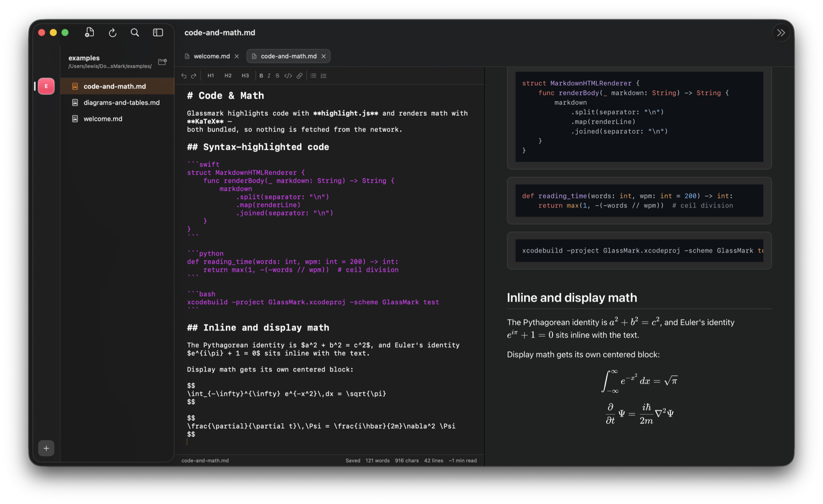Image resolution: width=823 pixels, height=504 pixels.
Task: Click the ```bash fence line in editor
Action: 201,294
